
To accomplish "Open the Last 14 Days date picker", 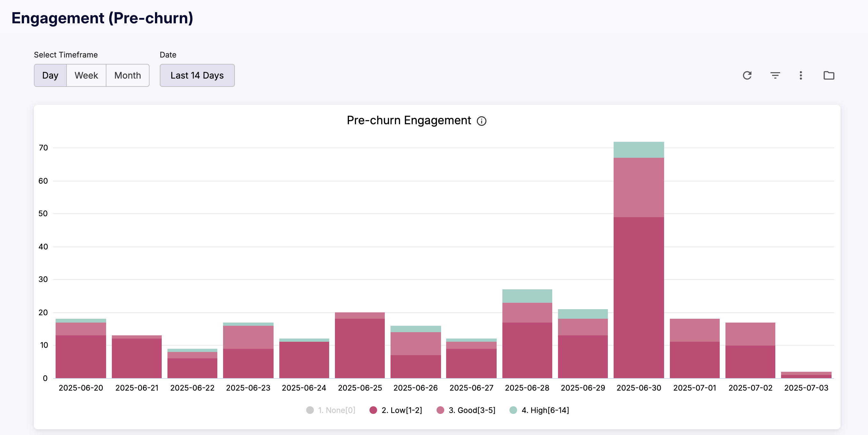I will pos(197,75).
